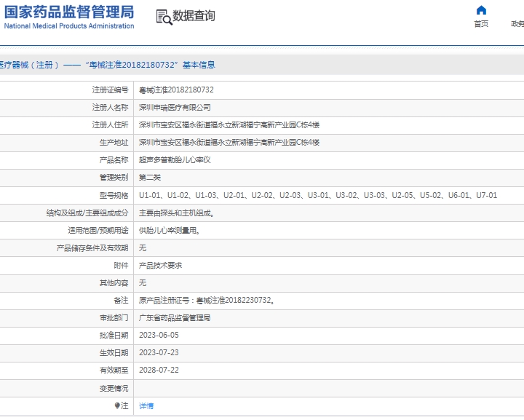Screen dimensions: 524x420
Task: Click 供胎儿心率测量用 text
Action: pyautogui.click(x=170, y=231)
